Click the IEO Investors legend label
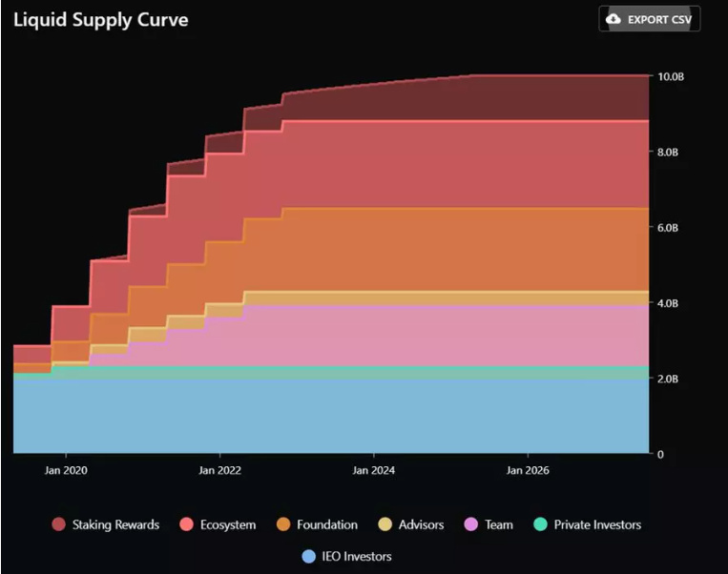The image size is (728, 574). coord(356,556)
